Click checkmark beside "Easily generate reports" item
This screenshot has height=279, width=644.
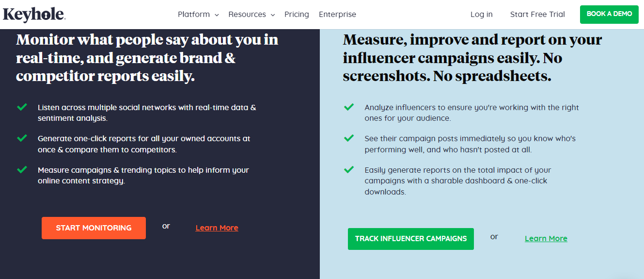coord(349,170)
